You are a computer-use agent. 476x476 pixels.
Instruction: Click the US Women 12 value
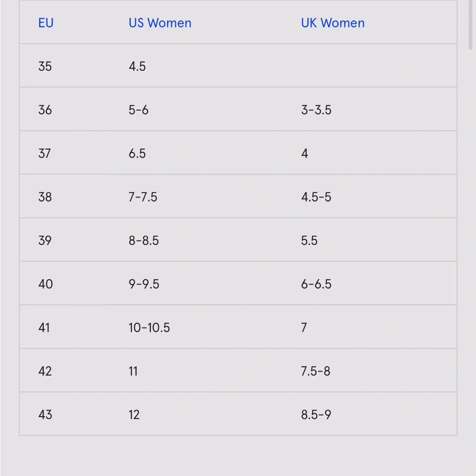click(x=134, y=415)
